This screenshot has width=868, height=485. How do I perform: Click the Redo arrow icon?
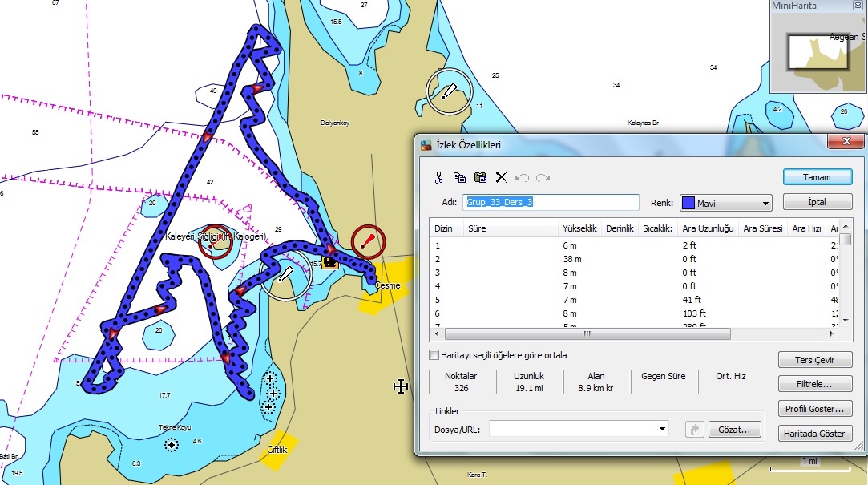coord(543,178)
